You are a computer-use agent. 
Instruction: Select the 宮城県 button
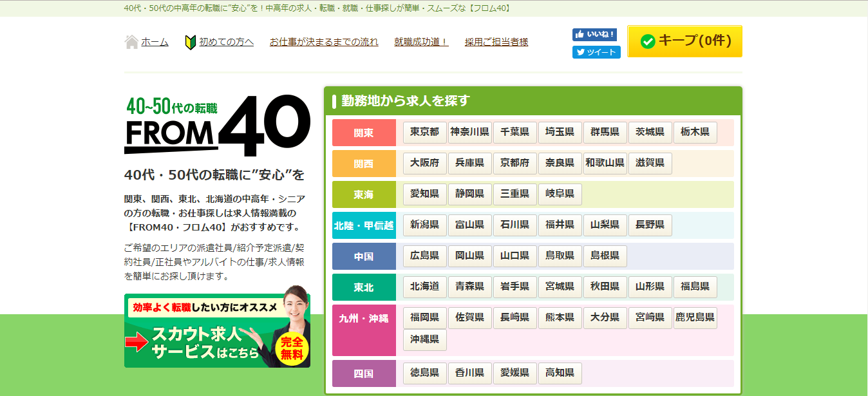560,287
